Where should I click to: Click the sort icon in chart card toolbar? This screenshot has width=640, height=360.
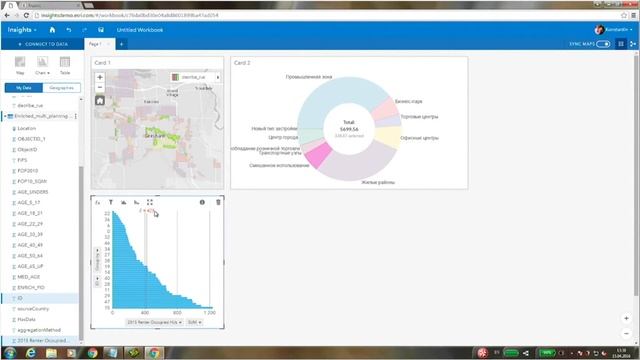[137, 202]
